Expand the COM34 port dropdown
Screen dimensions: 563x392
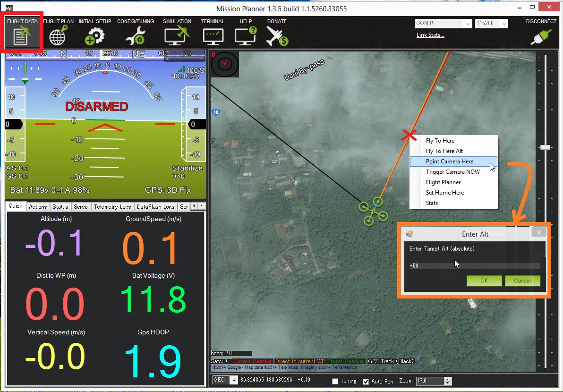click(x=468, y=24)
